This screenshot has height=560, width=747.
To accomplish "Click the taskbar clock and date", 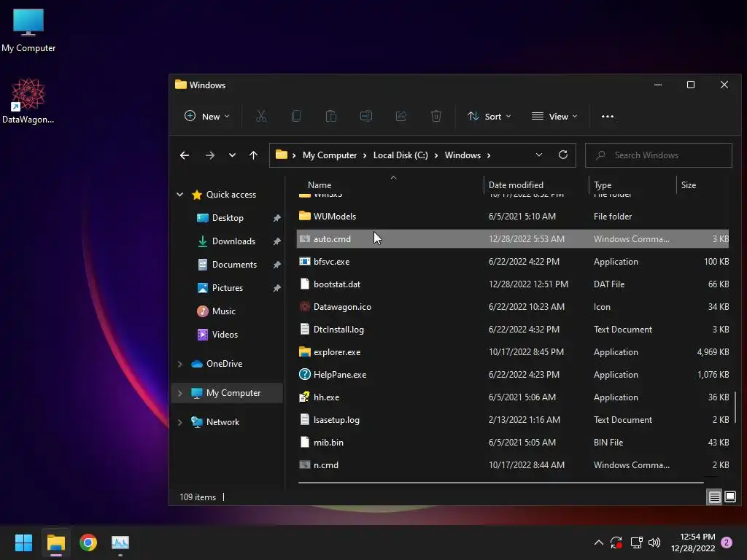I will [x=693, y=542].
